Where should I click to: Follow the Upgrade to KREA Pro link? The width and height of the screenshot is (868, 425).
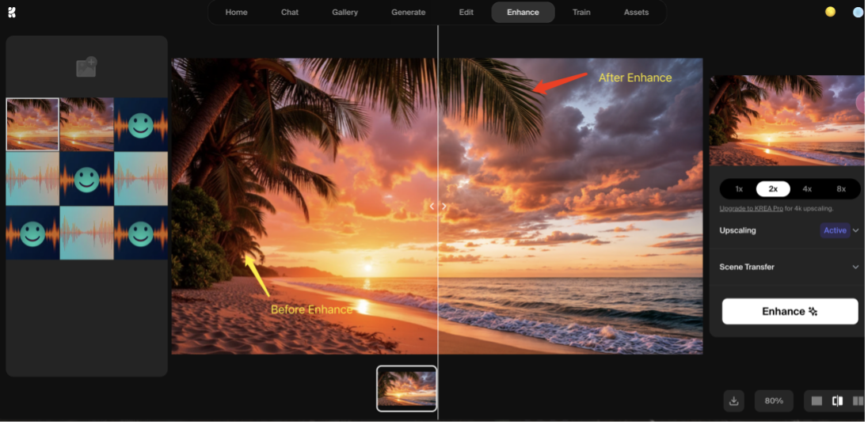[751, 209]
